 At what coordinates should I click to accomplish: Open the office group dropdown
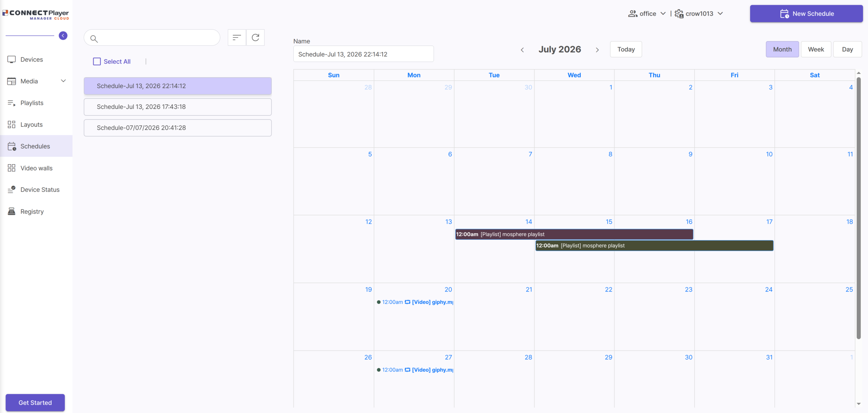[x=647, y=14]
